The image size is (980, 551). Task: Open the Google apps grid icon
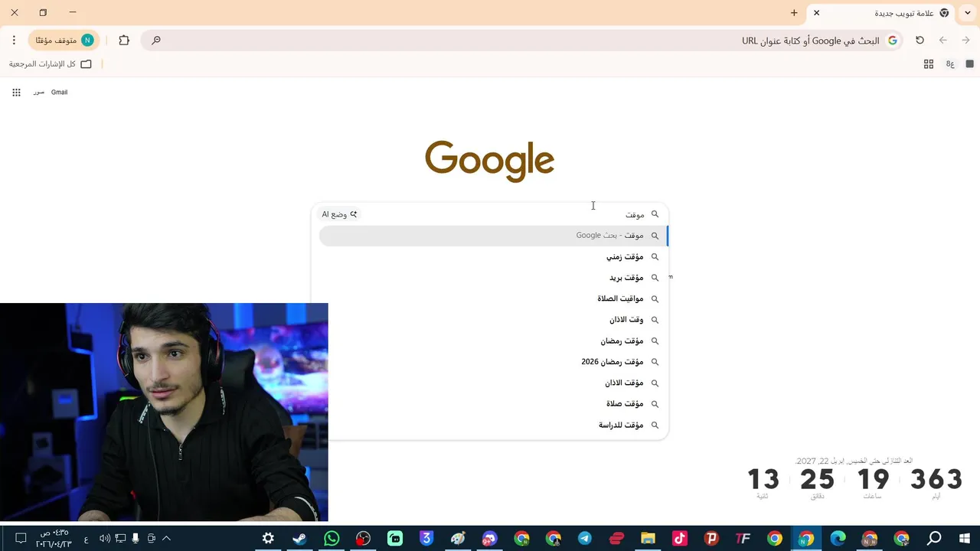click(16, 93)
